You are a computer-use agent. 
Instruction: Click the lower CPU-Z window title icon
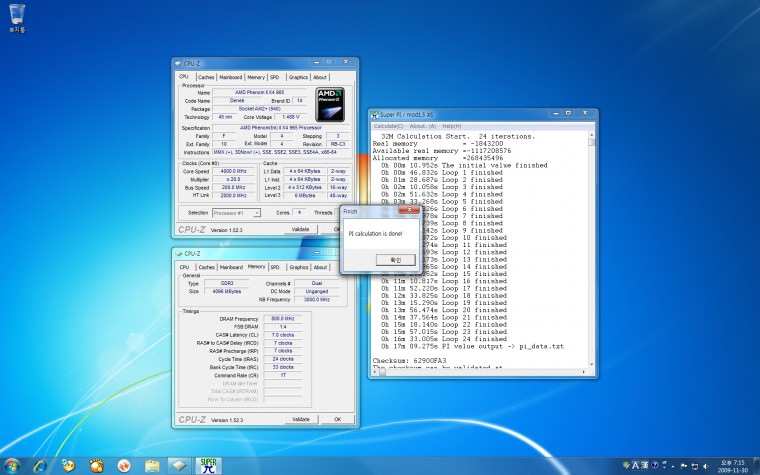(178, 253)
